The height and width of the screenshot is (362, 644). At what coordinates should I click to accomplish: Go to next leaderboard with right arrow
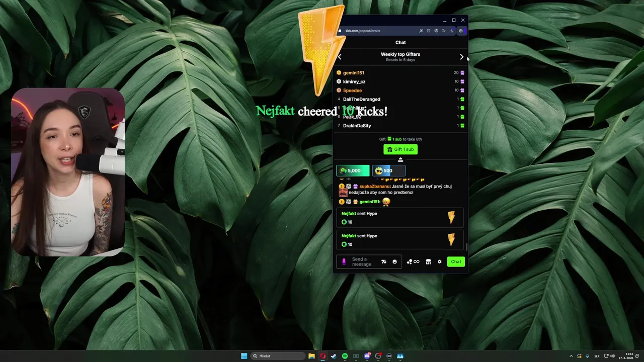pos(461,57)
